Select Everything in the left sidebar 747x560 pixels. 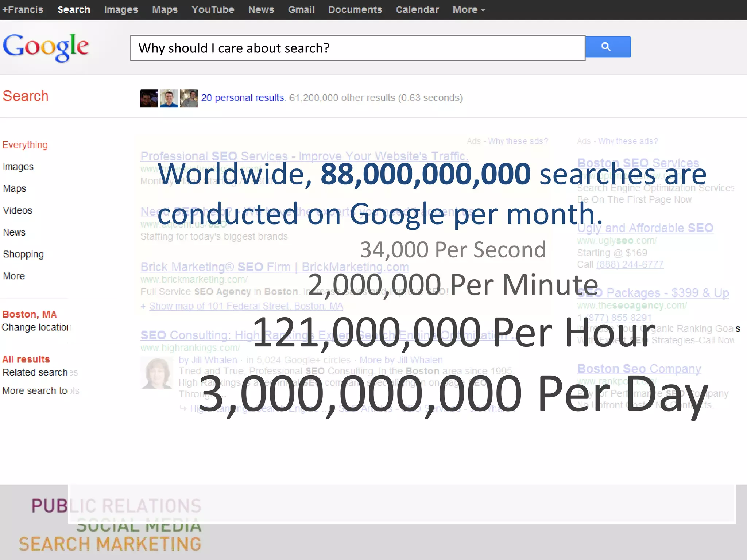pos(25,145)
